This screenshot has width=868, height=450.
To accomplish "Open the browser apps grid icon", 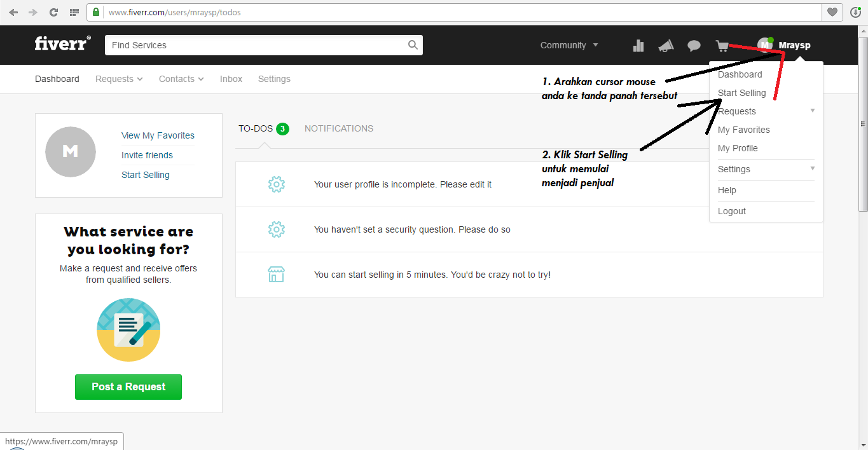I will [x=74, y=12].
